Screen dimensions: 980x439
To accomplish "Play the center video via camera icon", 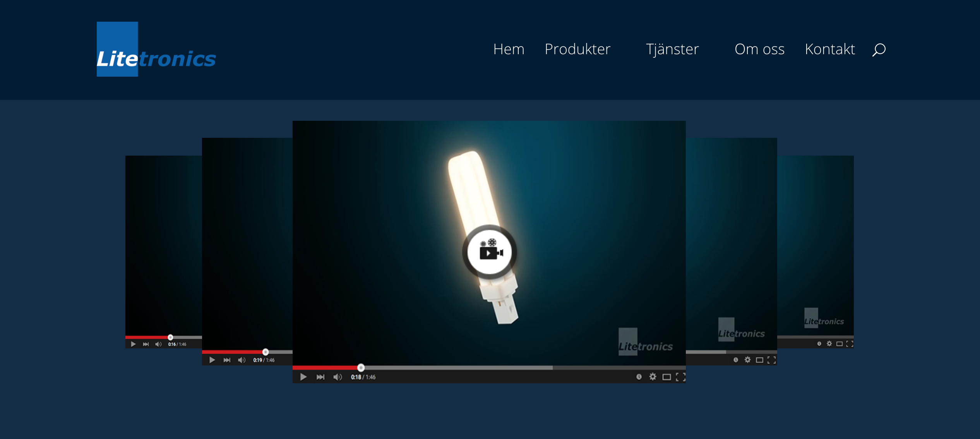I will 490,252.
